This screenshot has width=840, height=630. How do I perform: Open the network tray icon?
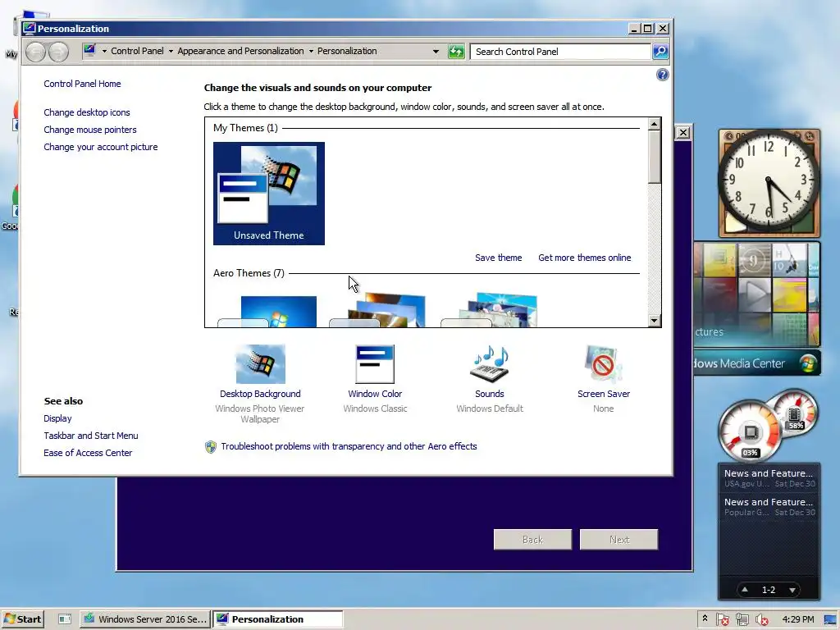[742, 620]
